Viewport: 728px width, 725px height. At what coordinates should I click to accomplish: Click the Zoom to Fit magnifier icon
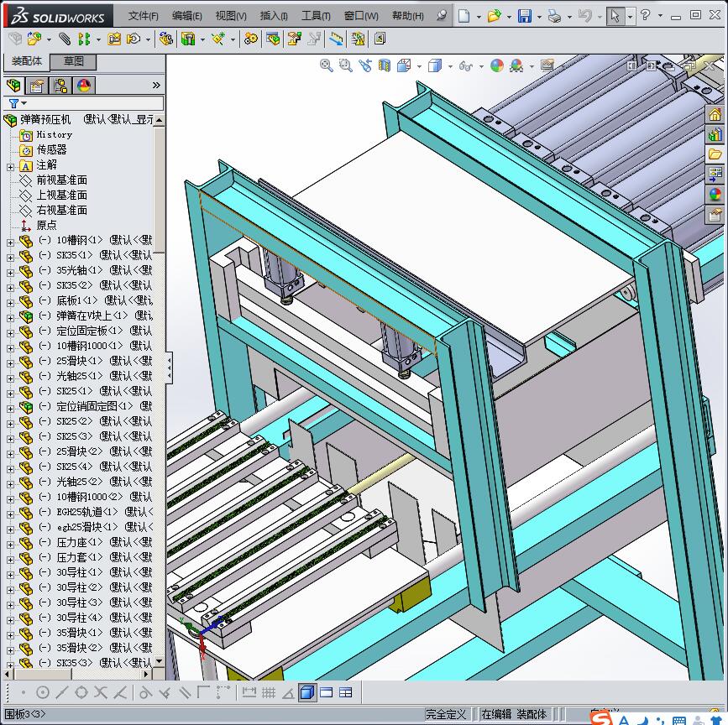coord(327,65)
